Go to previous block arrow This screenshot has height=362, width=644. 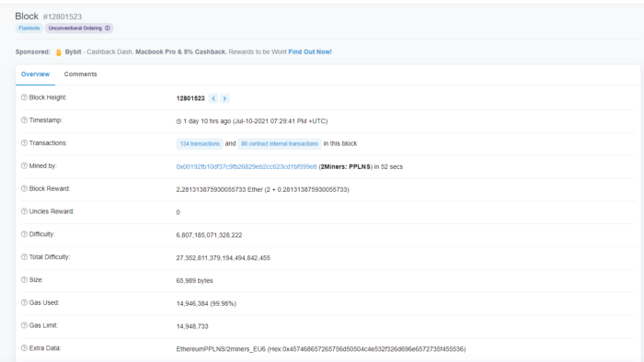click(x=213, y=98)
